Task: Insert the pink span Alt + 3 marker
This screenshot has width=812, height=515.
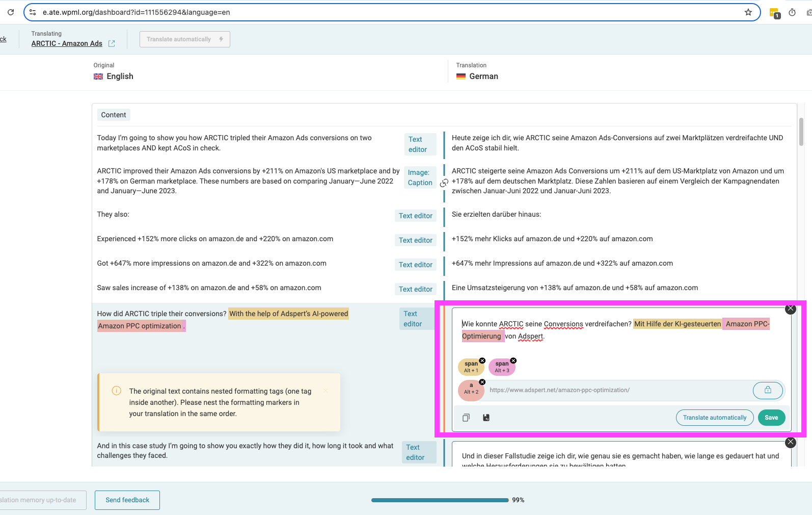Action: tap(502, 367)
